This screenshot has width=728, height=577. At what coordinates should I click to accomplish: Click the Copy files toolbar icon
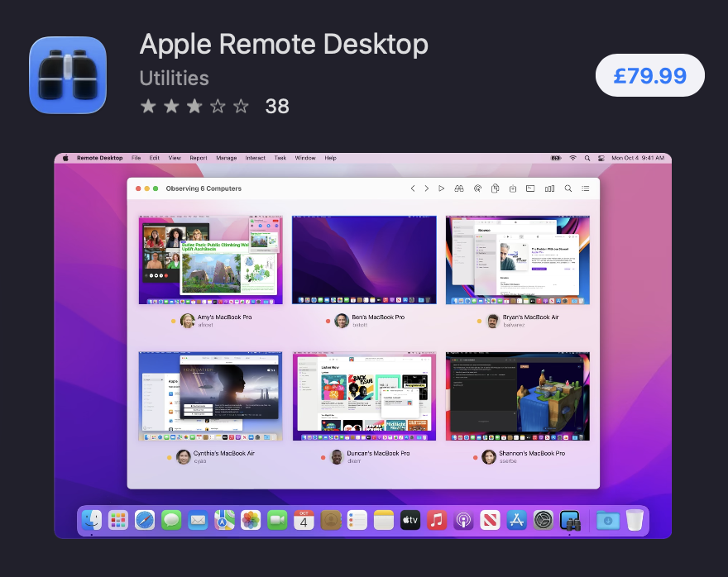click(x=495, y=188)
